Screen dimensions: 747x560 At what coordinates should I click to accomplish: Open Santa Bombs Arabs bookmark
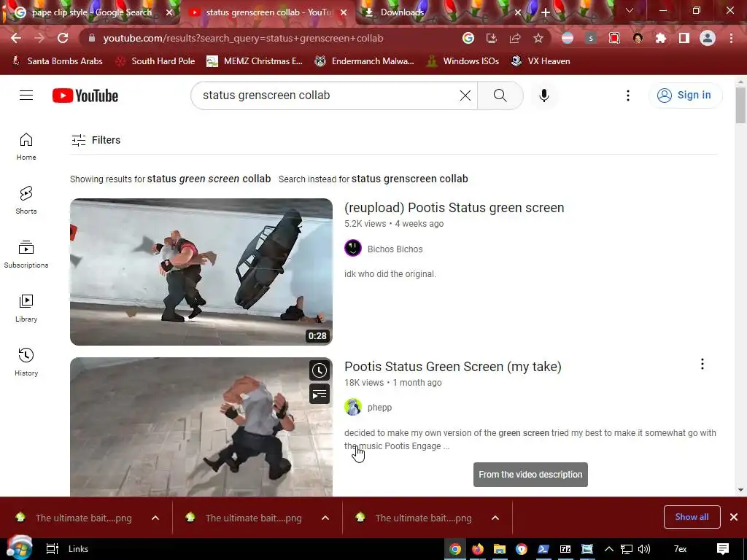[57, 61]
